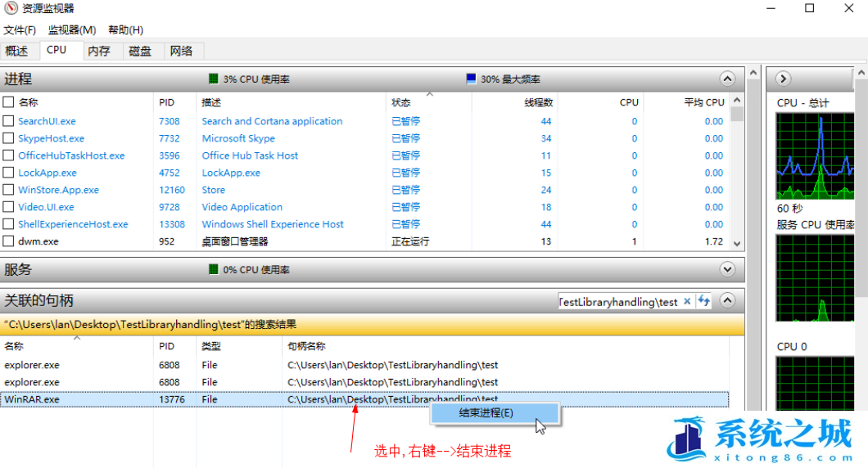Screen dimensions: 868x468
Task: Switch to the 概述 tab
Action: pos(17,51)
